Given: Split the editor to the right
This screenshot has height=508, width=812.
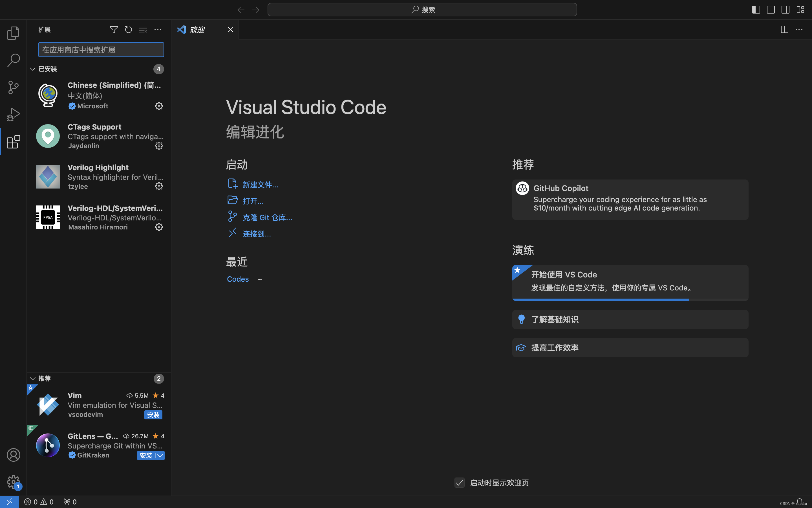Looking at the screenshot, I should pyautogui.click(x=784, y=30).
